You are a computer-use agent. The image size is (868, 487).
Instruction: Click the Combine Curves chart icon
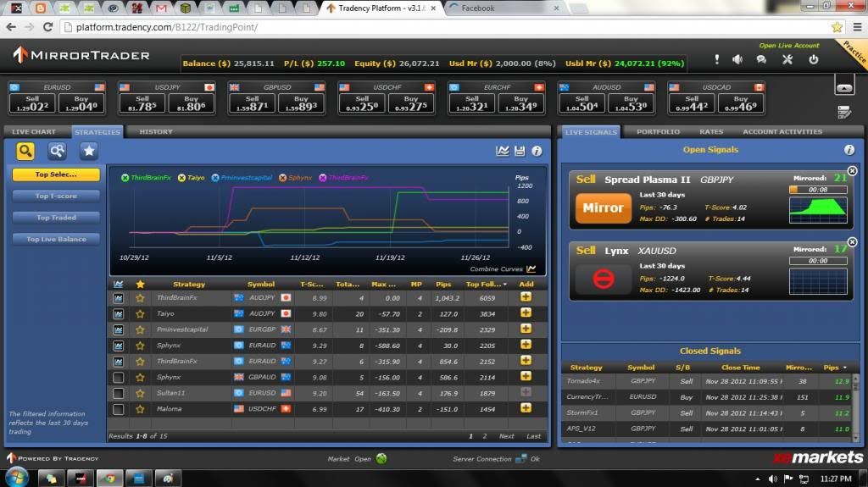531,269
